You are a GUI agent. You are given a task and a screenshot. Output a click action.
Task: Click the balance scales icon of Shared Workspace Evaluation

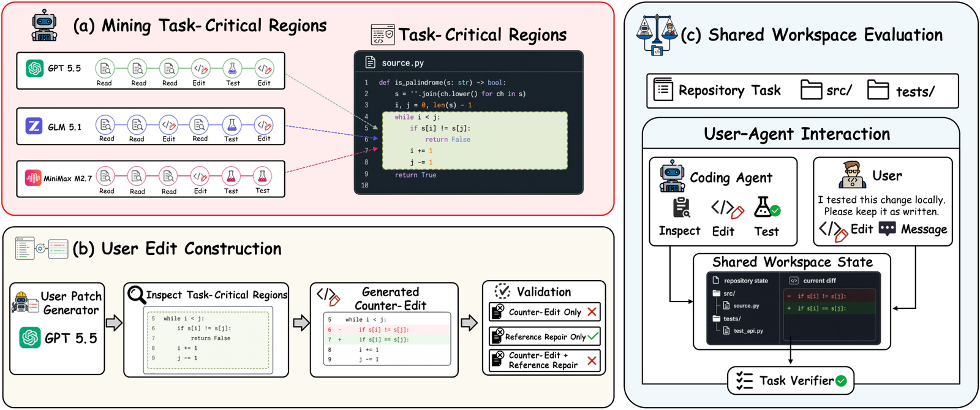(657, 34)
